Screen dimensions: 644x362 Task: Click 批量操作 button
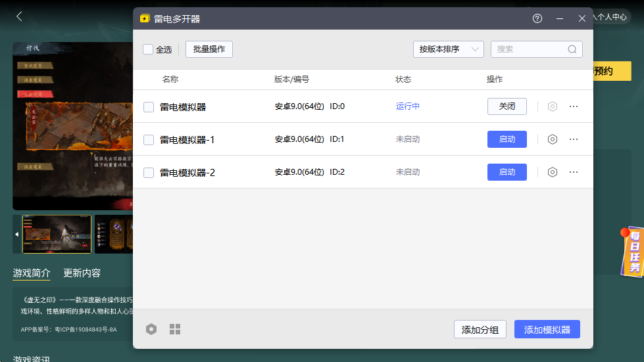209,49
